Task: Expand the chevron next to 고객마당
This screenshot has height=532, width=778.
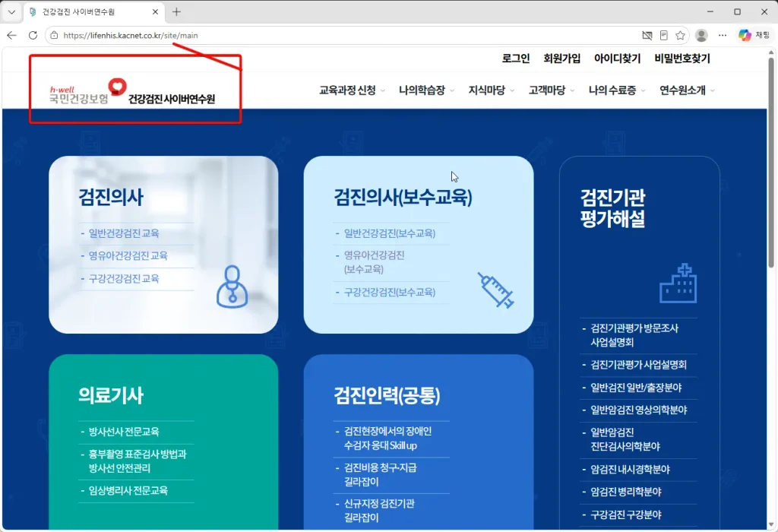Action: coord(572,90)
